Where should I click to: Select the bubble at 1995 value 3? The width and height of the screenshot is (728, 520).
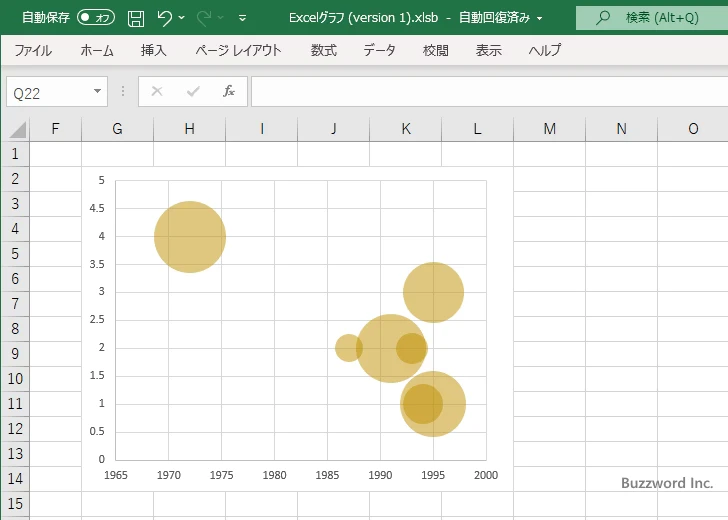(x=433, y=292)
